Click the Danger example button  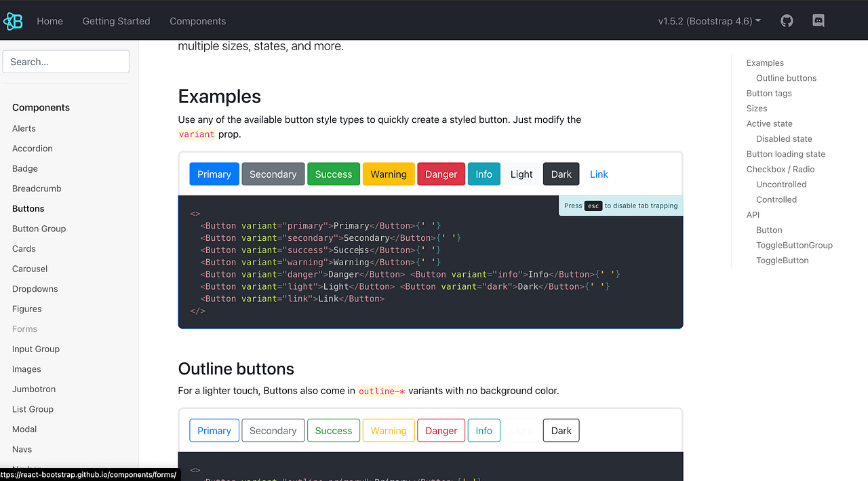click(441, 174)
